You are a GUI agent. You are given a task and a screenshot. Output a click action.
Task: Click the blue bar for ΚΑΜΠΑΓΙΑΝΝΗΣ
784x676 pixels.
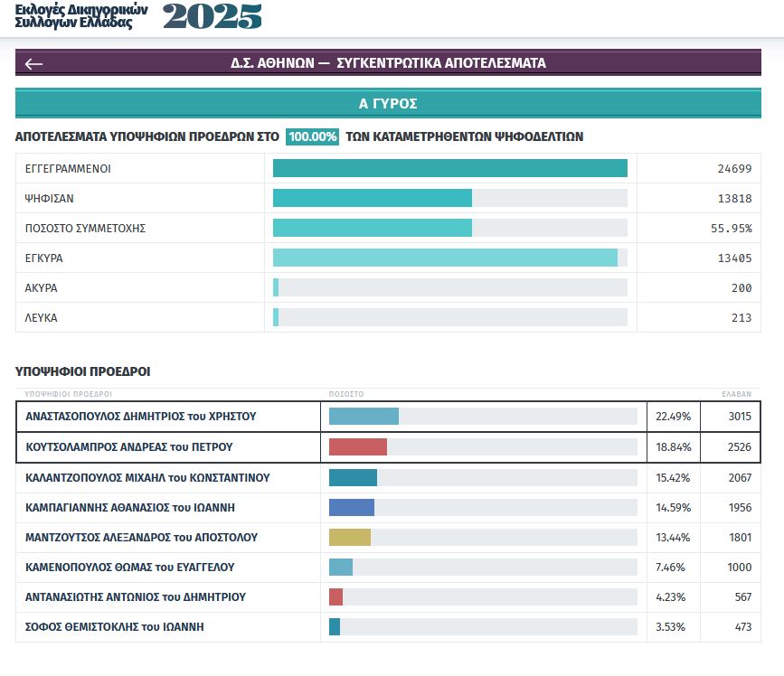click(x=351, y=508)
